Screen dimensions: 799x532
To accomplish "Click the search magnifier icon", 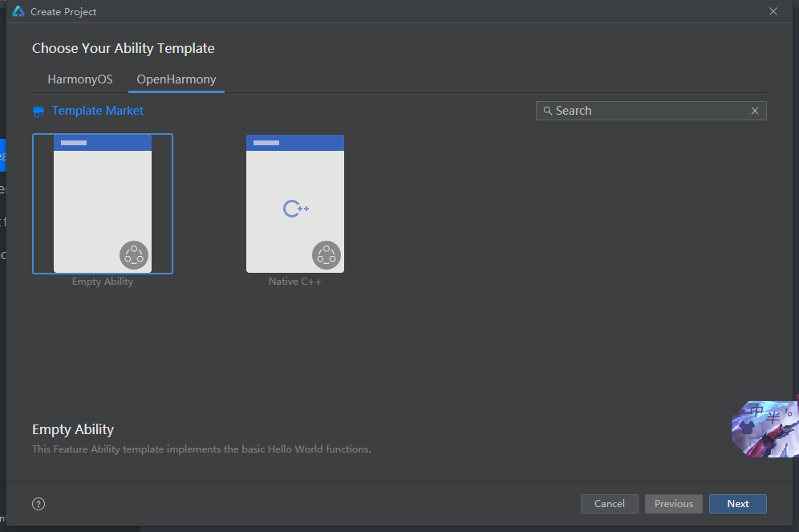I will (547, 111).
